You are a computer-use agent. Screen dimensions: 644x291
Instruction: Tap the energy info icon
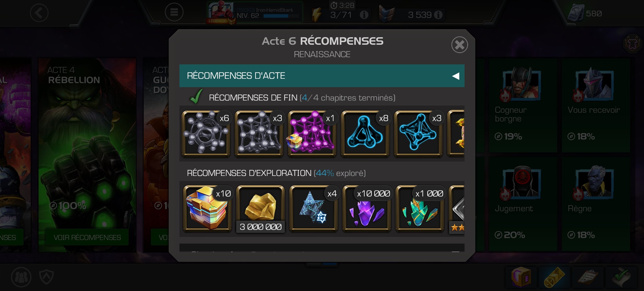364,15
